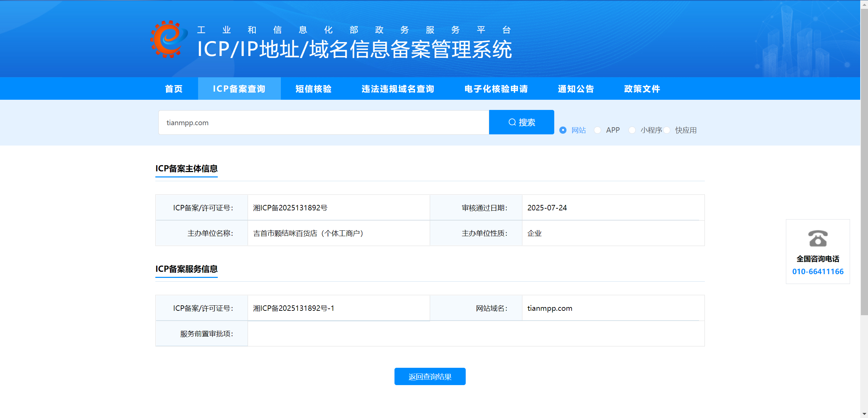This screenshot has height=418, width=868.
Task: Open the 通知公告 tab
Action: click(x=576, y=89)
